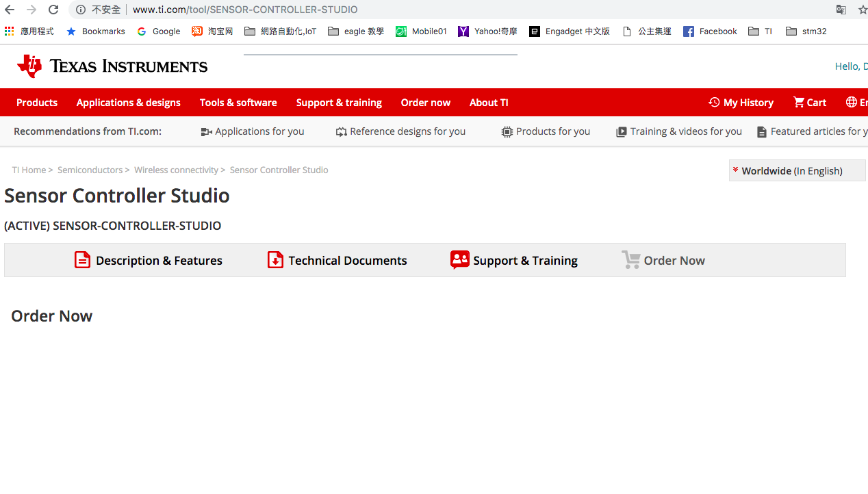Click the browser address bar URL
This screenshot has width=868, height=494.
click(x=245, y=10)
